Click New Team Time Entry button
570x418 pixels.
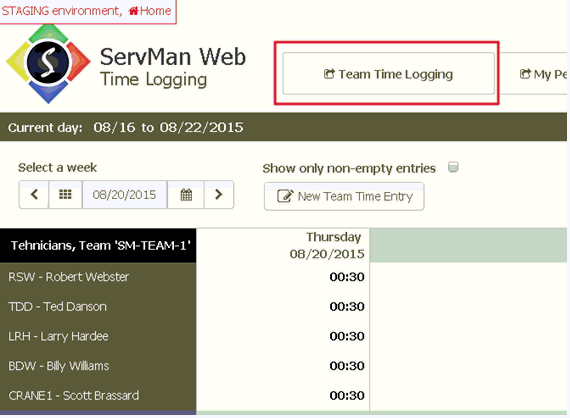344,196
